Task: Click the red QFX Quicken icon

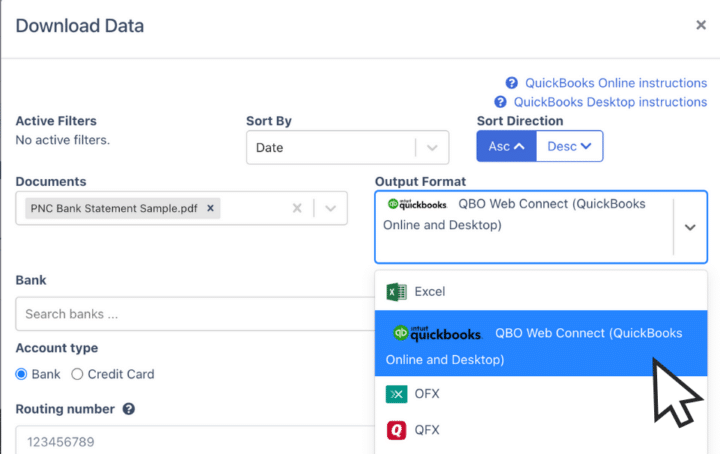Action: 396,430
